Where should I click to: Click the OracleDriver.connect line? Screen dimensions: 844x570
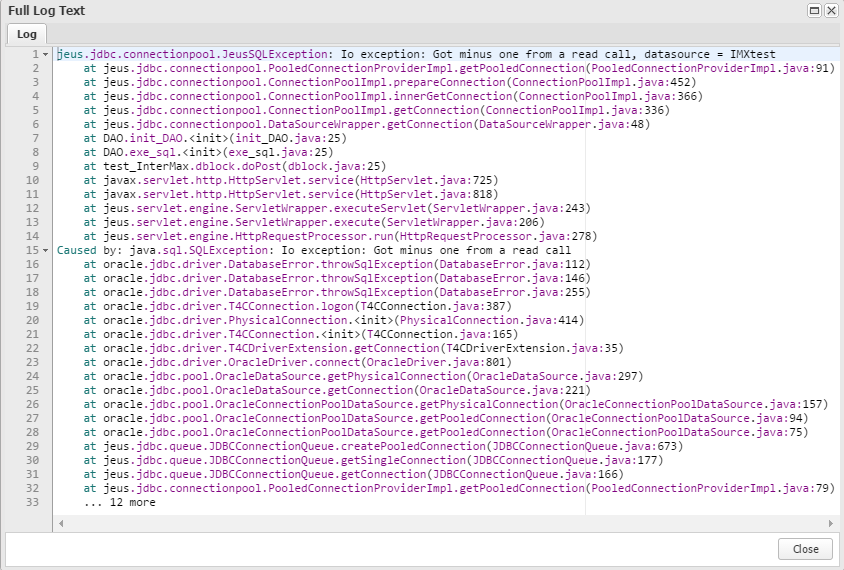coord(298,362)
